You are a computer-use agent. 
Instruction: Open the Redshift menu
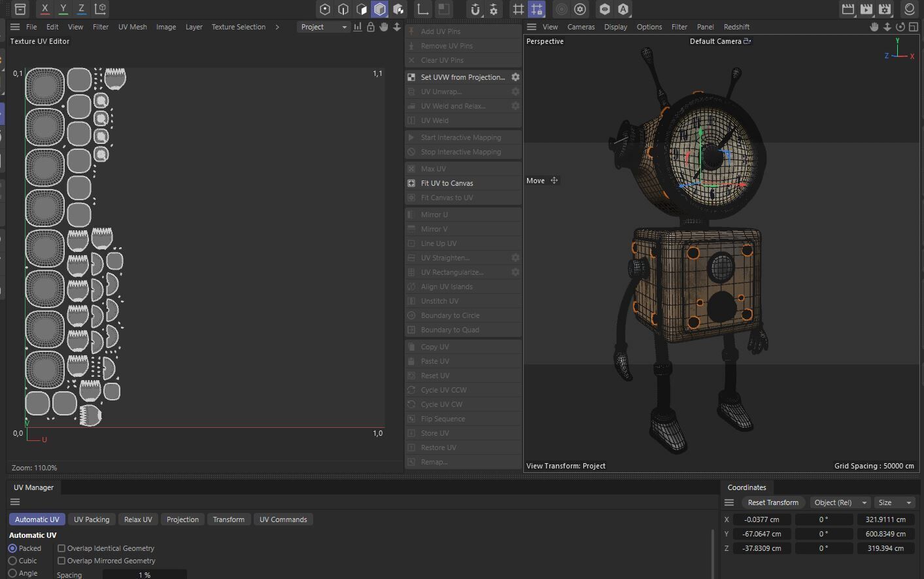[x=736, y=27]
